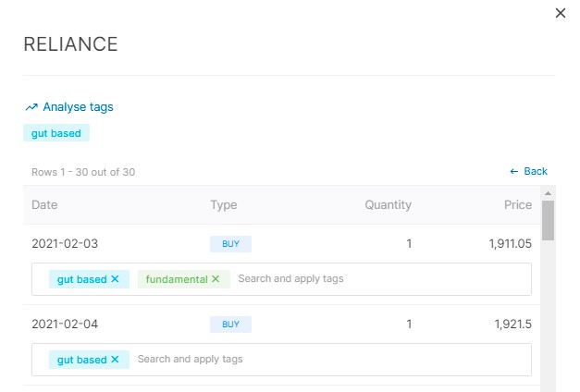The width and height of the screenshot is (580, 392).
Task: Go Back using the arrow link
Action: (528, 171)
